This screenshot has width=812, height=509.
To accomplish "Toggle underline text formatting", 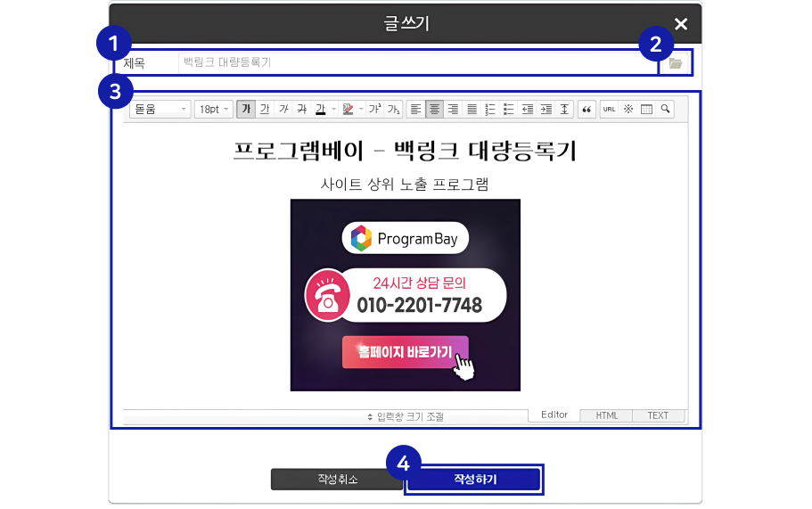I will [x=264, y=109].
